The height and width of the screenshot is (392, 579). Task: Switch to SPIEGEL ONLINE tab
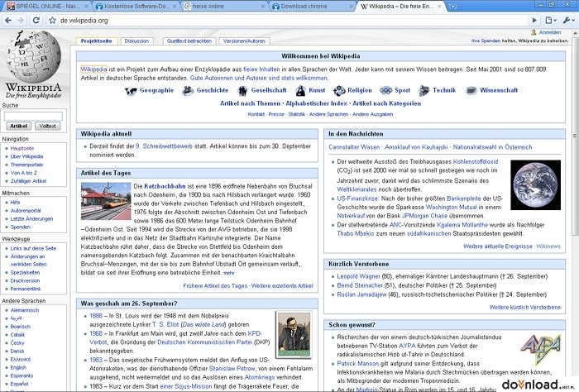click(x=47, y=7)
